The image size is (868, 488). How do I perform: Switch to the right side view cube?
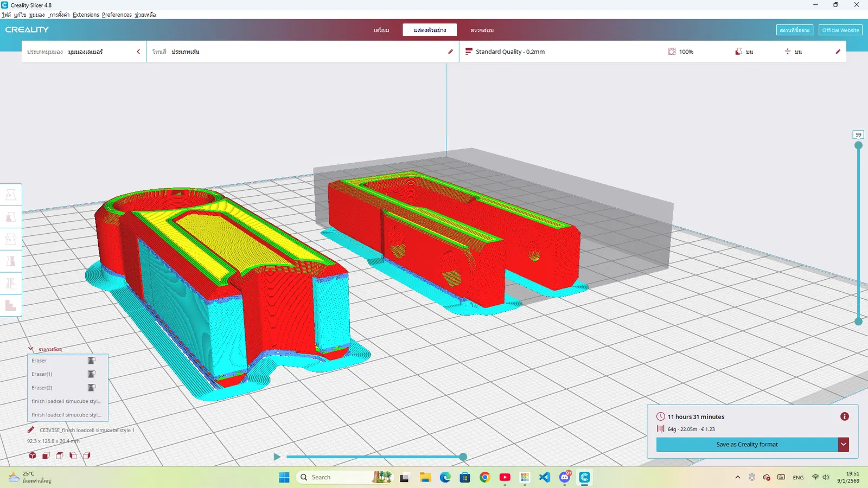click(x=87, y=455)
